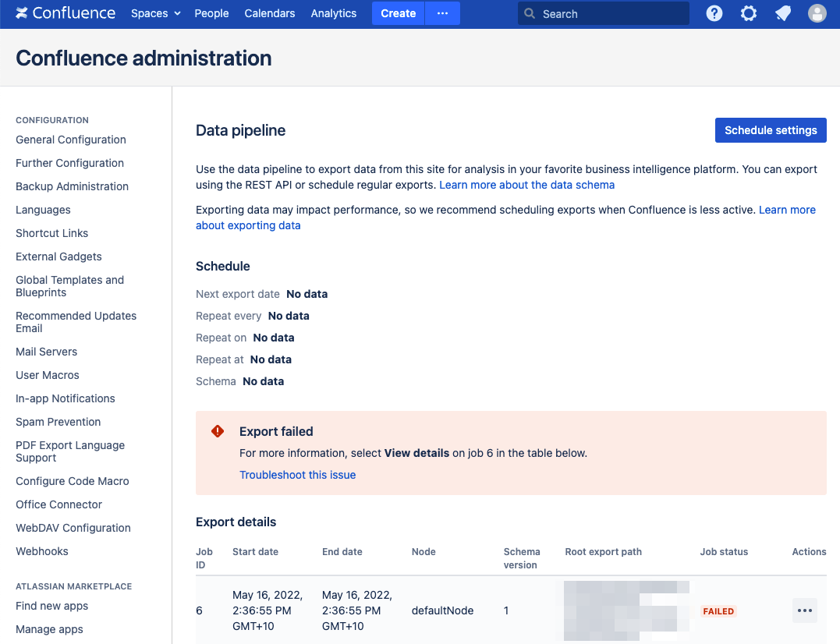The image size is (840, 644).
Task: Click the Confluence logo in header
Action: (66, 13)
